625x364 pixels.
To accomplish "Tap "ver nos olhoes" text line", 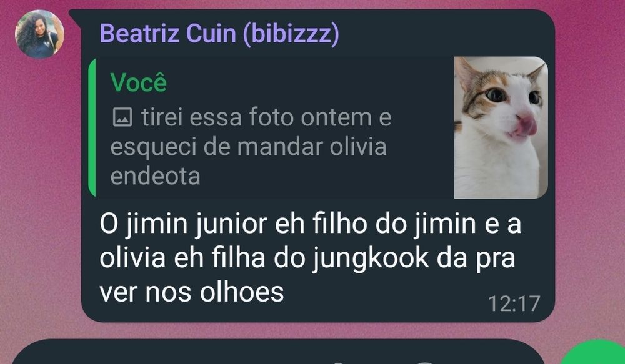I will click(191, 292).
